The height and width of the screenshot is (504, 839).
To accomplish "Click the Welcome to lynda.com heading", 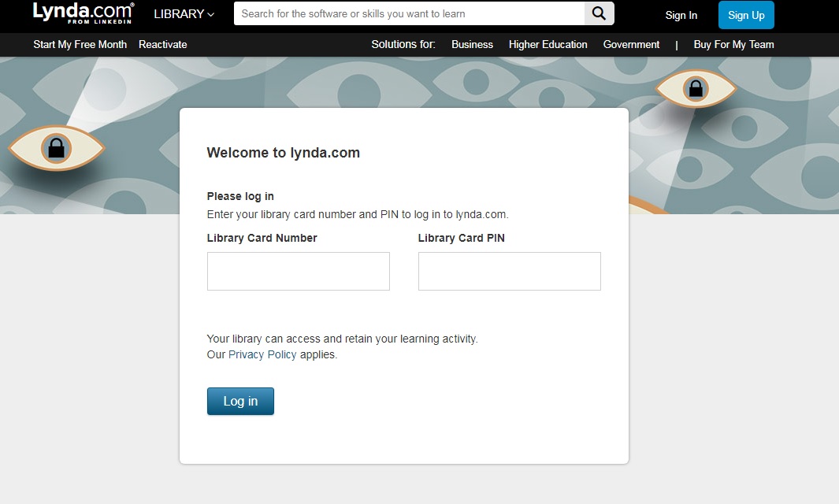I will click(x=283, y=153).
